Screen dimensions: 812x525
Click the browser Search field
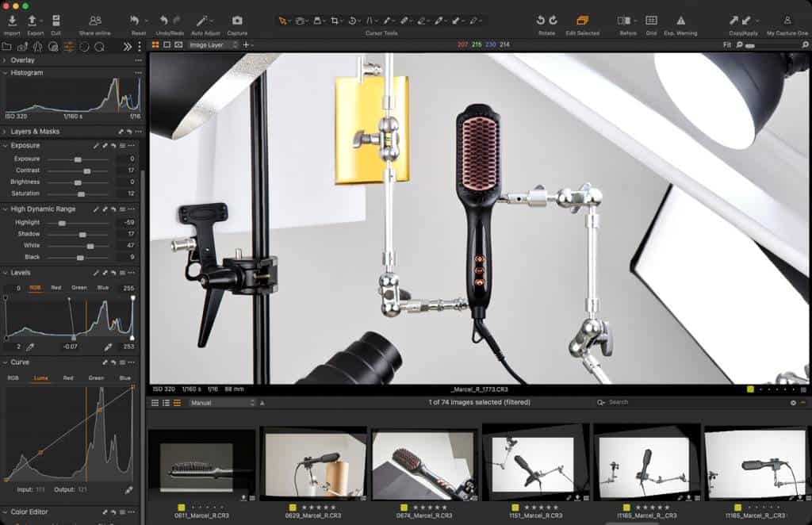[693, 402]
